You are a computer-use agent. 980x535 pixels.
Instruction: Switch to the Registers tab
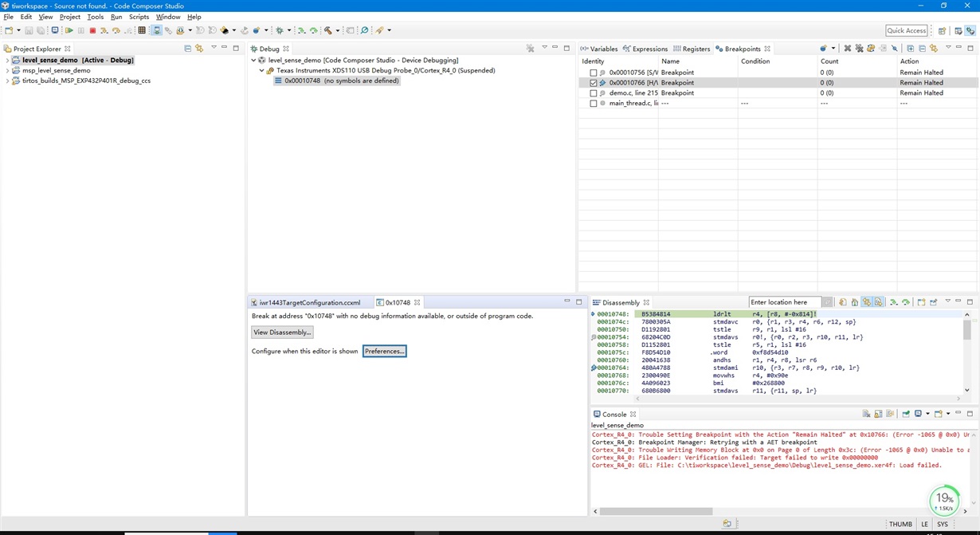click(691, 49)
